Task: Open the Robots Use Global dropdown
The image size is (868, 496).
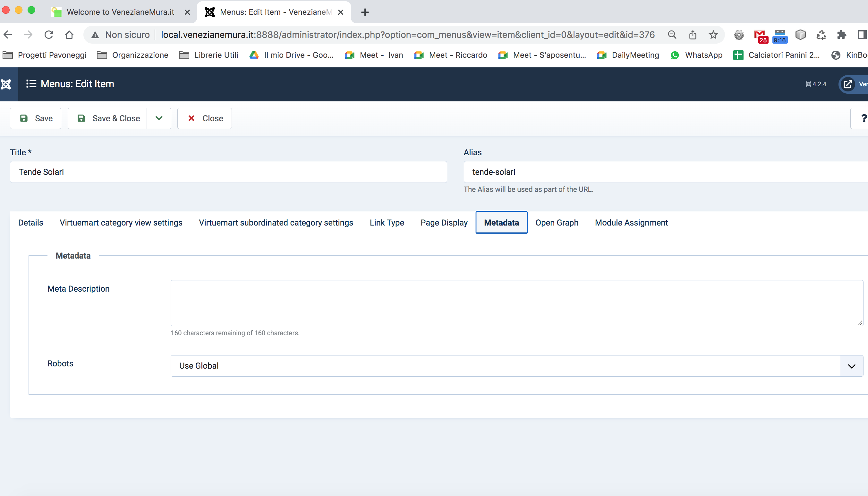Action: click(x=516, y=365)
